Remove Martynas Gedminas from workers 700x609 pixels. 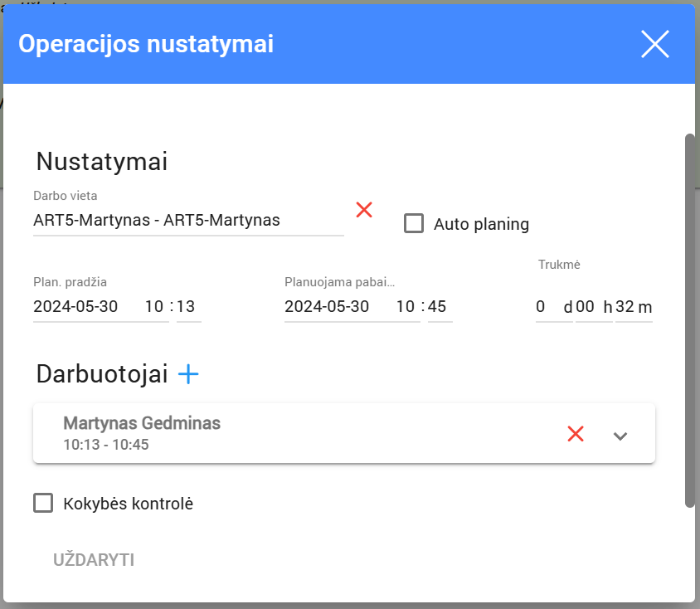[576, 434]
